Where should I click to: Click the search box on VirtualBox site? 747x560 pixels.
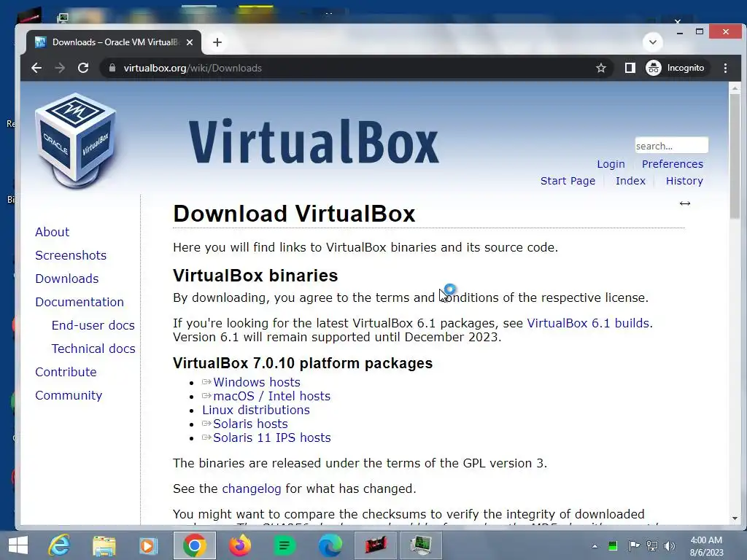(671, 146)
